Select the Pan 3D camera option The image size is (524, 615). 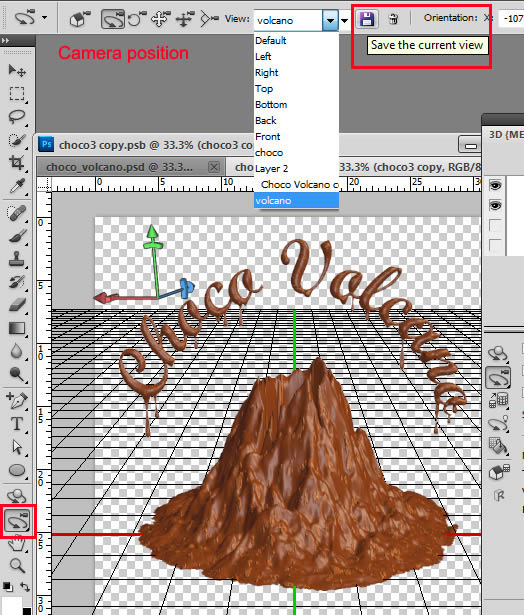tap(161, 18)
